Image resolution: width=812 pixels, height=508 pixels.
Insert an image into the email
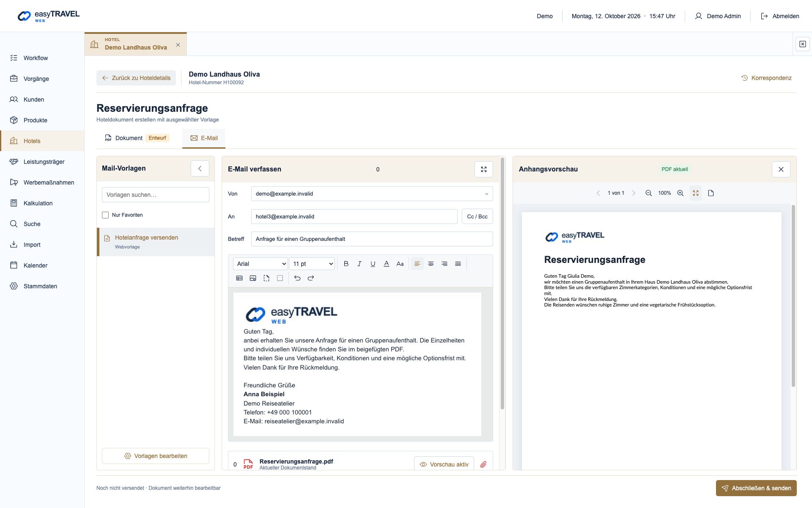pos(253,278)
